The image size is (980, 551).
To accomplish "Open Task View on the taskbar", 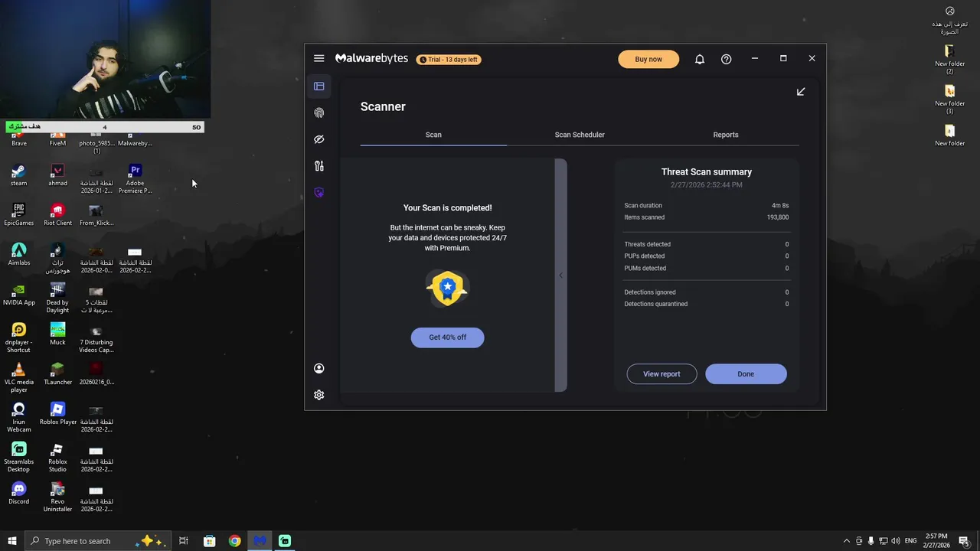I will pyautogui.click(x=184, y=541).
